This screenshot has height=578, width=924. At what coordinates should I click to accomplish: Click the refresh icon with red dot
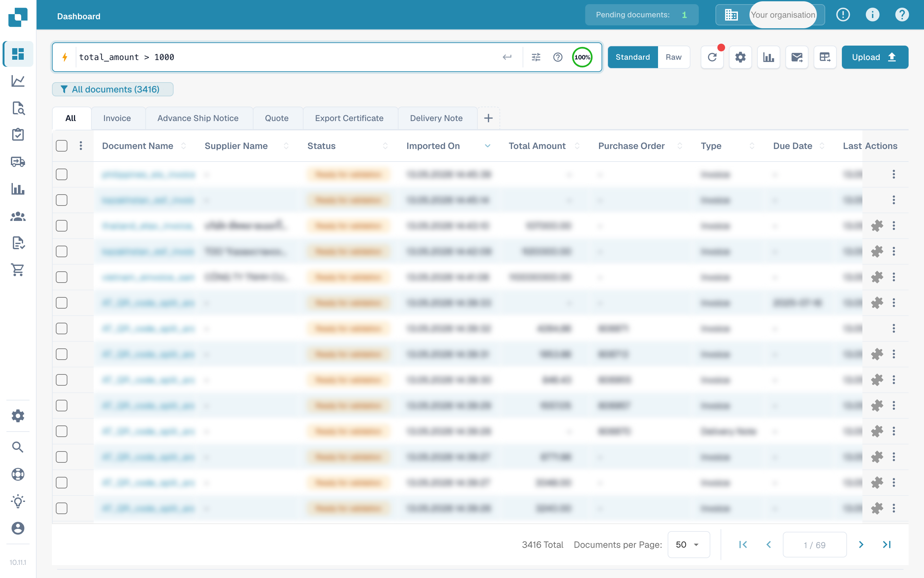point(712,57)
